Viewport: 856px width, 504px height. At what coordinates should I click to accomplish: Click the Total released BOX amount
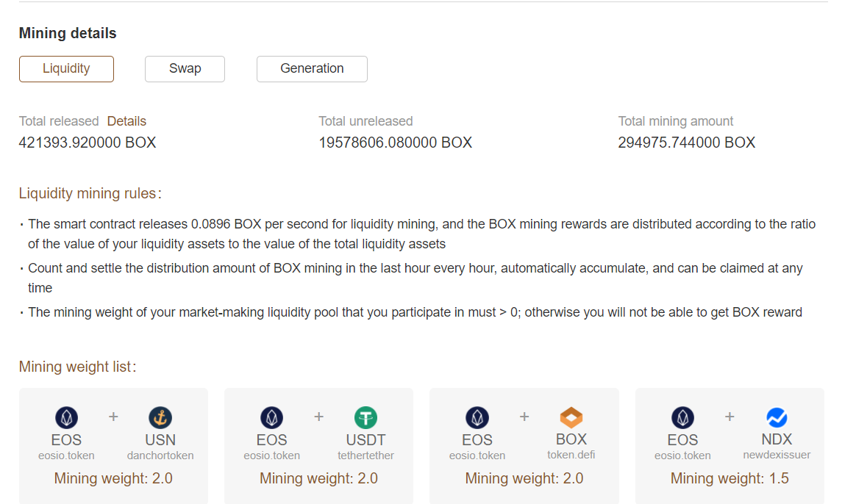(x=88, y=143)
